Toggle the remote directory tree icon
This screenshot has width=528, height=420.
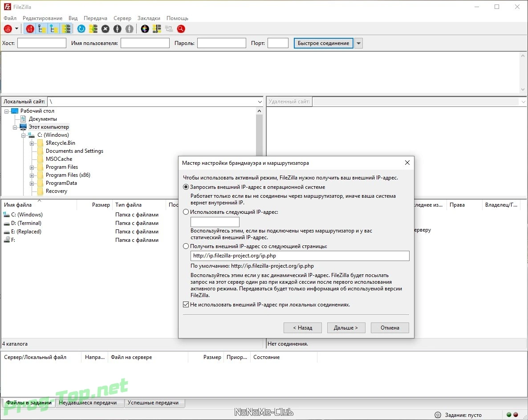54,29
